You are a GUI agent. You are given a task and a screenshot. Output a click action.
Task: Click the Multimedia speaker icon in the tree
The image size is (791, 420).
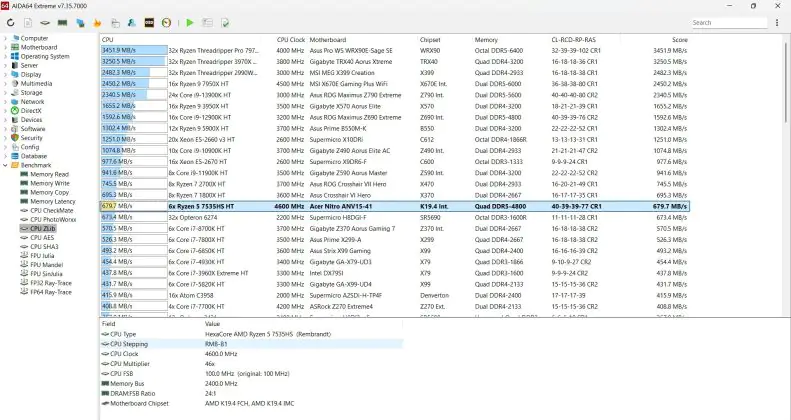[x=15, y=84]
